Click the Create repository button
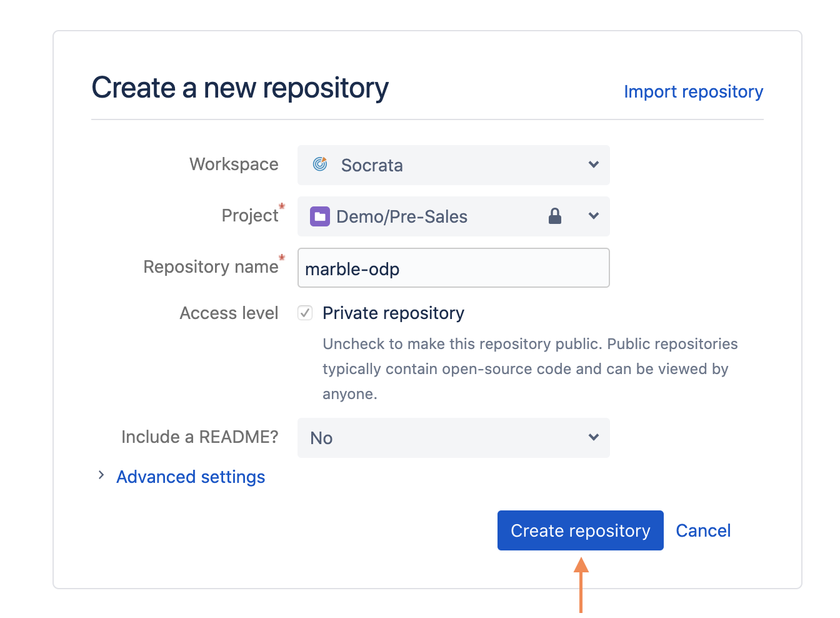The image size is (840, 618). click(581, 530)
